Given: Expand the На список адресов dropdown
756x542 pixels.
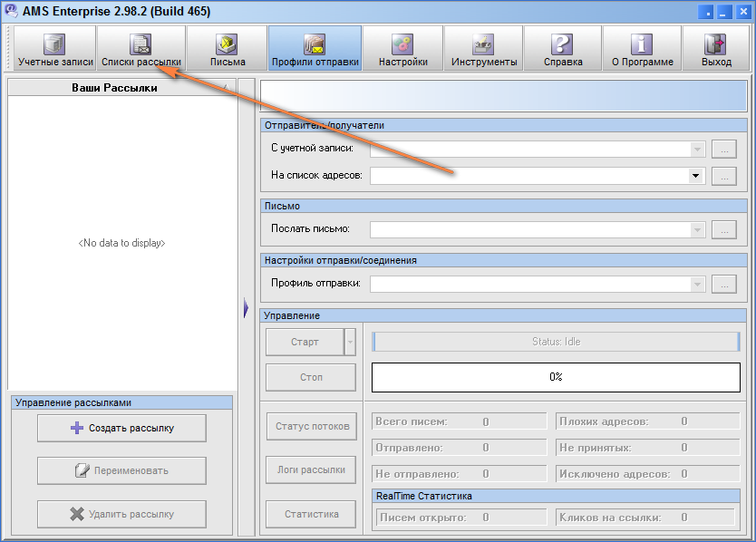Looking at the screenshot, I should coord(696,176).
